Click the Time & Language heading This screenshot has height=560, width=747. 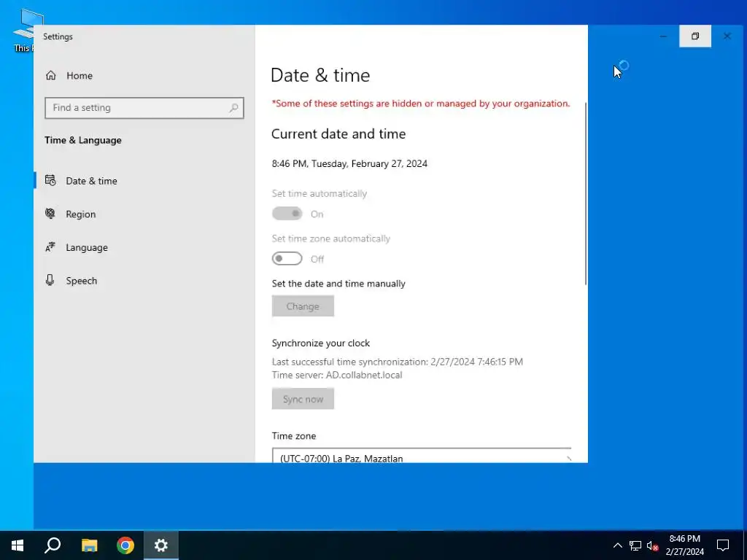[83, 140]
